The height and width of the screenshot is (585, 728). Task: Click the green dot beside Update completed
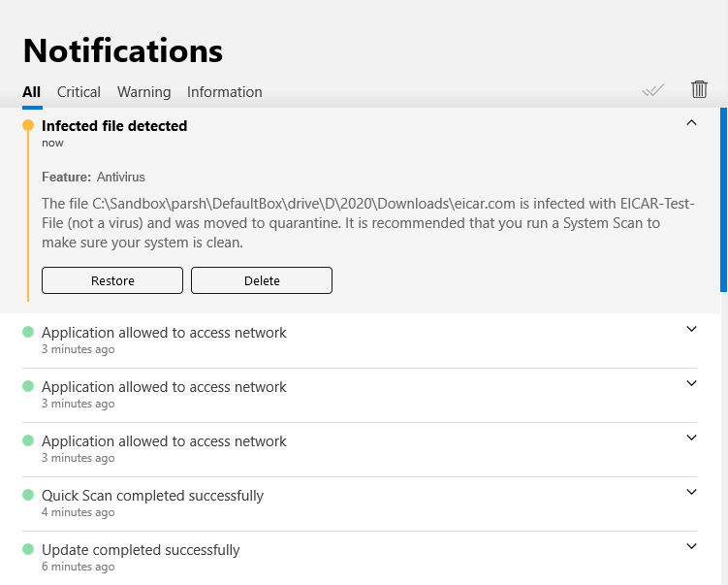(x=27, y=549)
